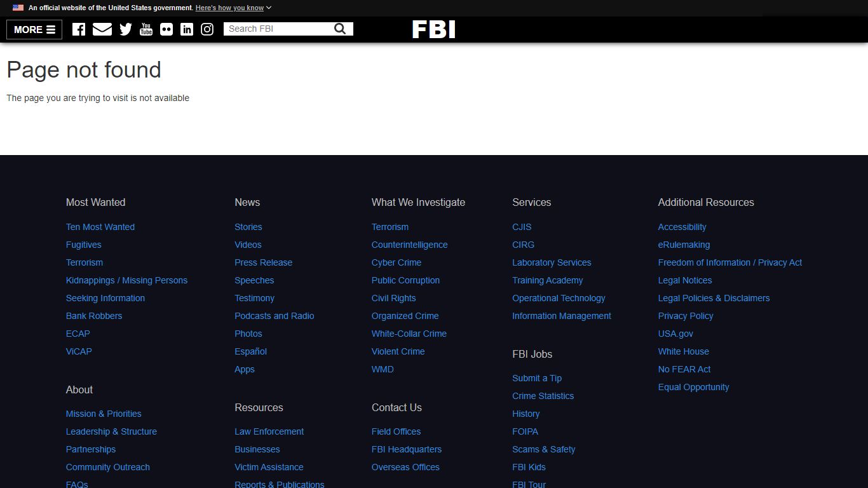Image resolution: width=868 pixels, height=488 pixels.
Task: Open ECAP link
Action: coord(78,334)
